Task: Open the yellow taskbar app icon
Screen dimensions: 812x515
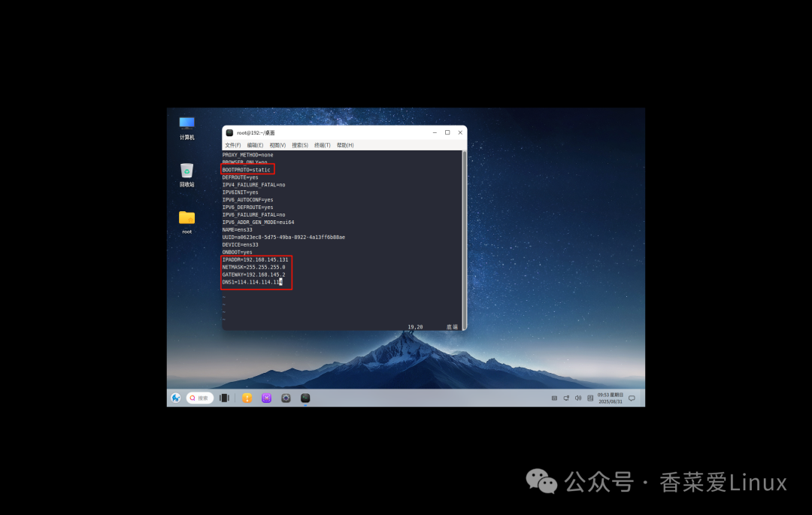Action: 247,398
